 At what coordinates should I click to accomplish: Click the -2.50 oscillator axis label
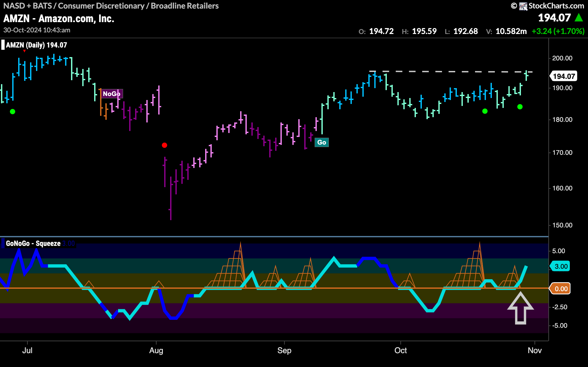coord(560,307)
